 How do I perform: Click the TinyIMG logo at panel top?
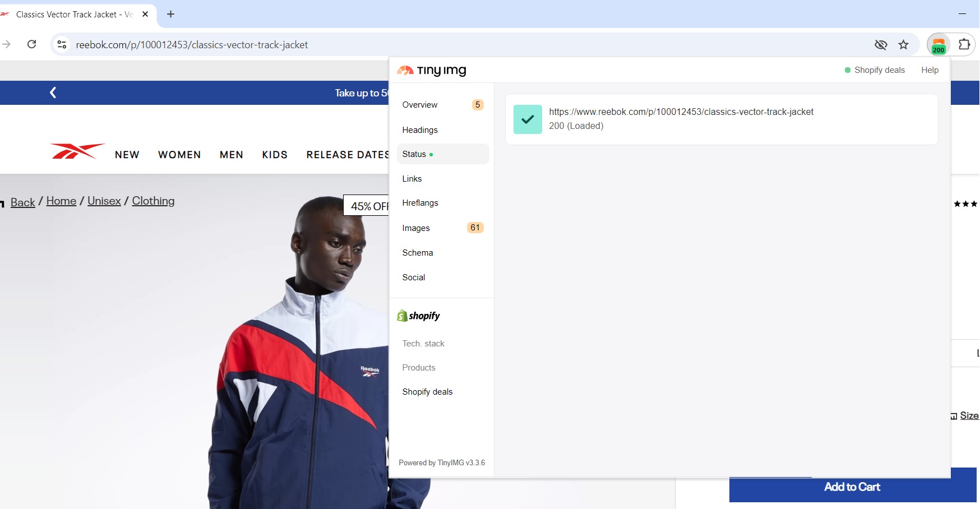coord(431,71)
